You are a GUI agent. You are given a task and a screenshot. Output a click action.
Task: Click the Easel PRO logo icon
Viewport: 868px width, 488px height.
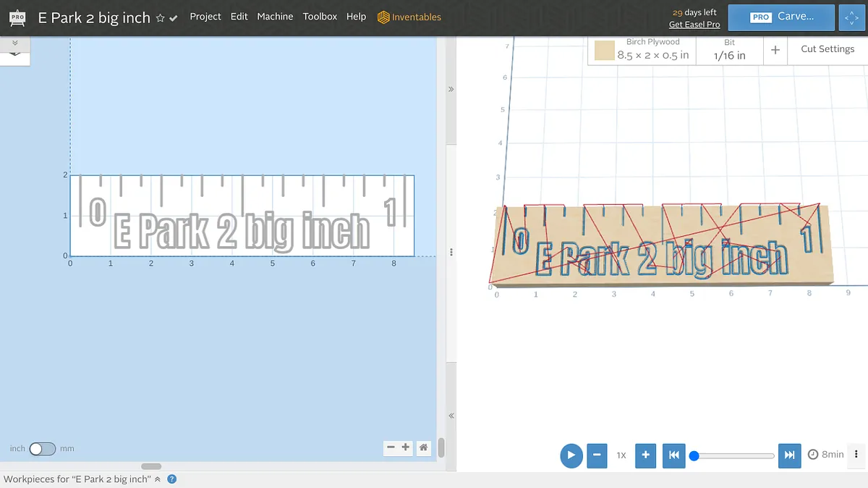coord(18,17)
